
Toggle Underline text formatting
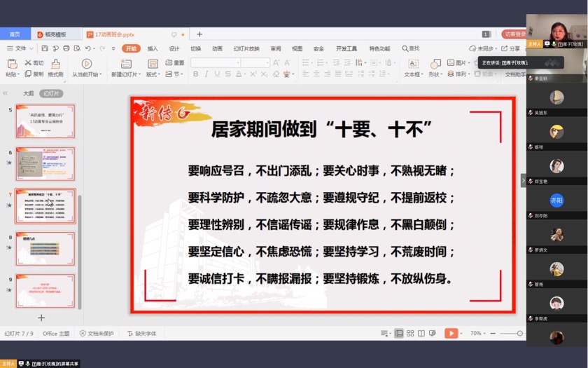(218, 74)
